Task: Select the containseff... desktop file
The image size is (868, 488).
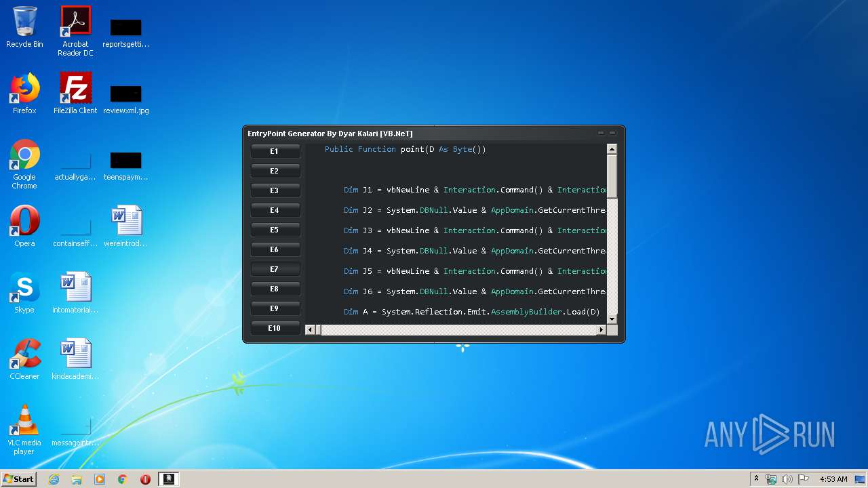Action: click(75, 232)
